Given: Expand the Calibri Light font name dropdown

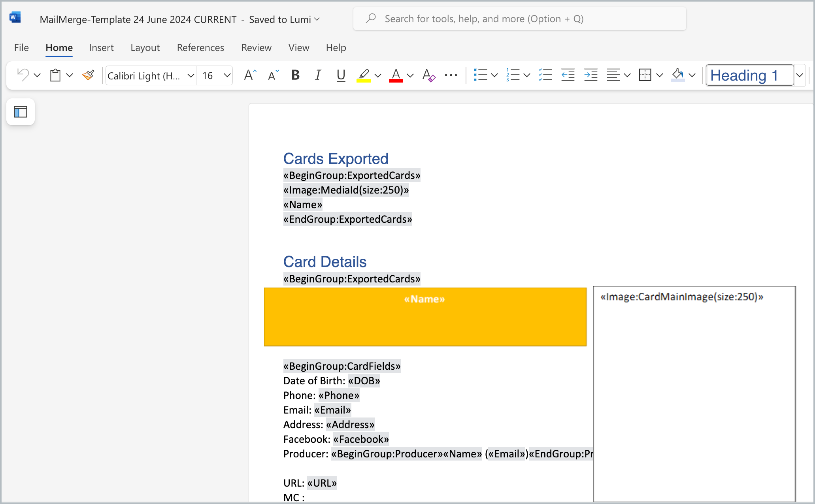Looking at the screenshot, I should [x=191, y=75].
